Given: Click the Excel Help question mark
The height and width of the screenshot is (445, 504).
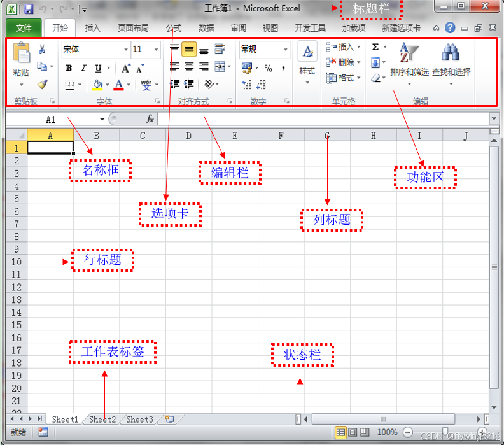Looking at the screenshot, I should click(450, 27).
